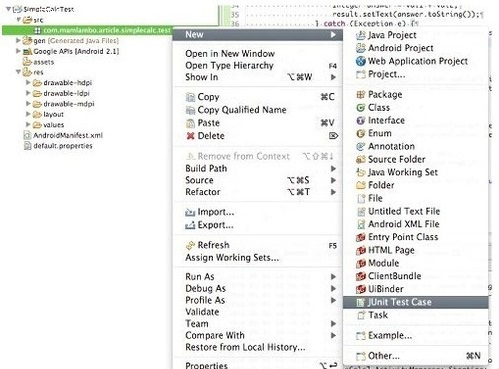Screen dimensions: 499x369
Task: Click the Enum icon
Action: pos(361,134)
